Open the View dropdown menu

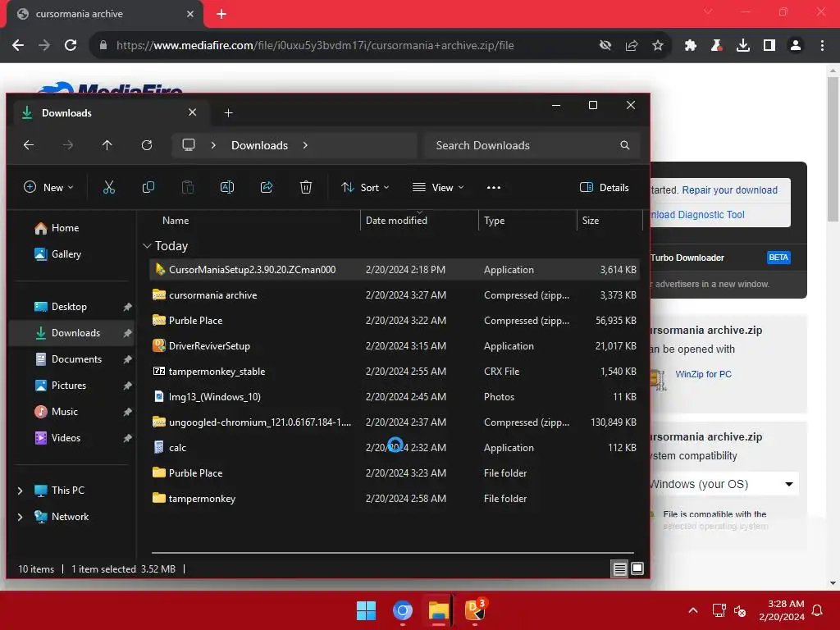point(438,188)
